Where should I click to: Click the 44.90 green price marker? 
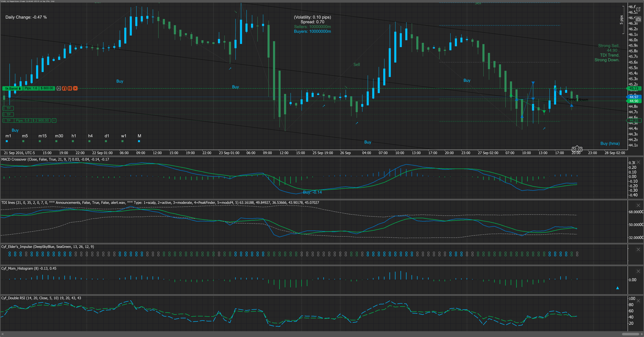click(634, 101)
